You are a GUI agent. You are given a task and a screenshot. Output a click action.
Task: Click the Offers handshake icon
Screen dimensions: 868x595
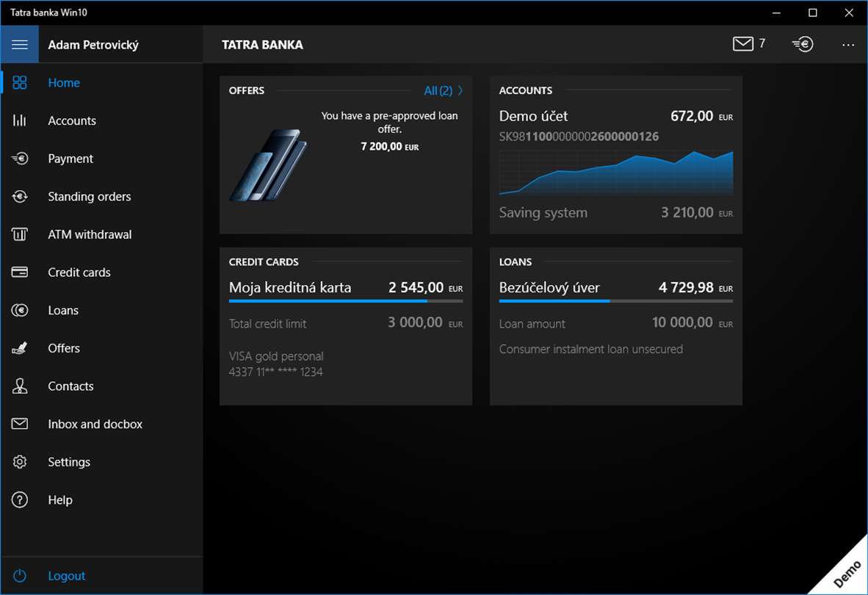point(19,348)
